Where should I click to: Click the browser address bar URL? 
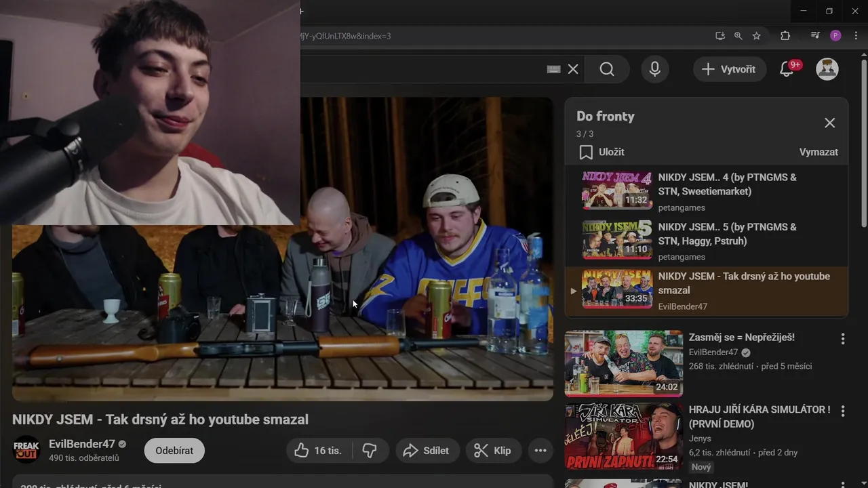pyautogui.click(x=346, y=36)
